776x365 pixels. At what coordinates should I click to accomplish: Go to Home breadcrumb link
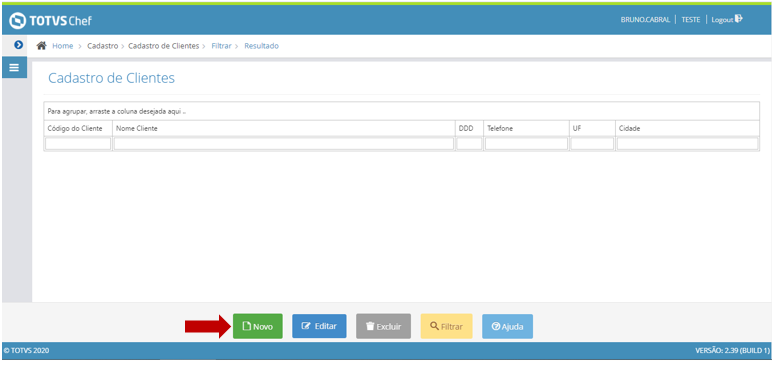click(62, 46)
